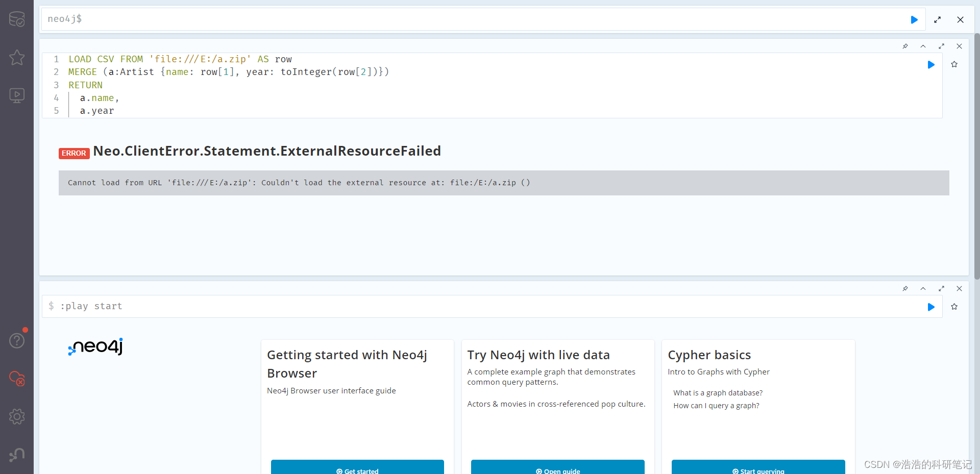Save LOAD CSV query as favorite
This screenshot has width=980, height=474.
[954, 64]
